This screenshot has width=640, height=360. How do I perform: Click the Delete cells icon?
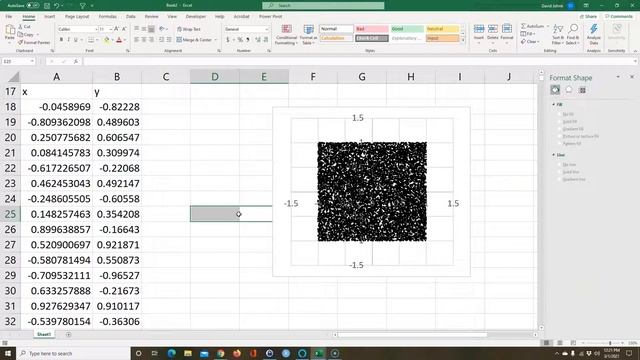click(493, 29)
